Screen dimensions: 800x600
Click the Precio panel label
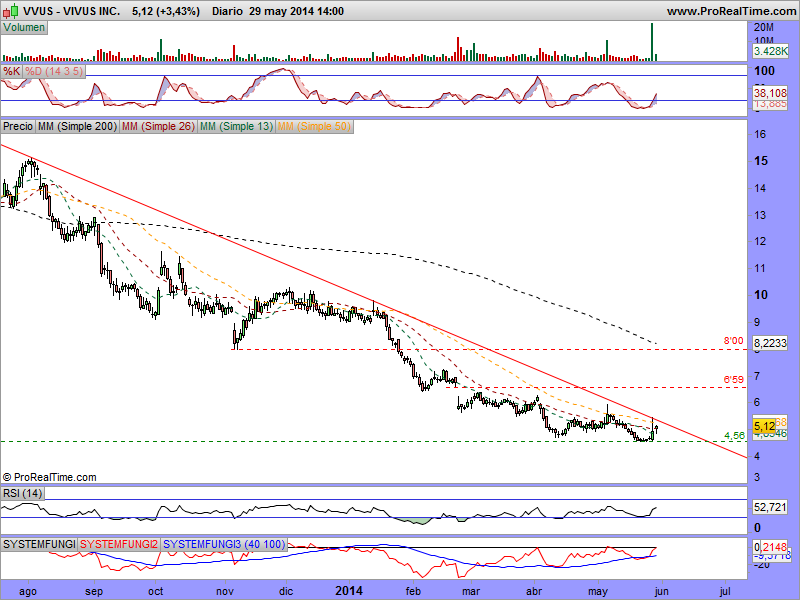[18, 126]
